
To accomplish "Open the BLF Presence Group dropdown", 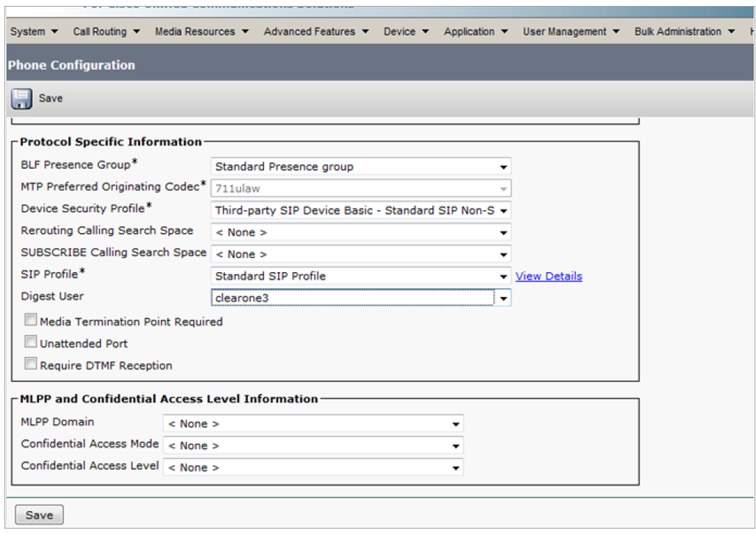I will pos(361,167).
